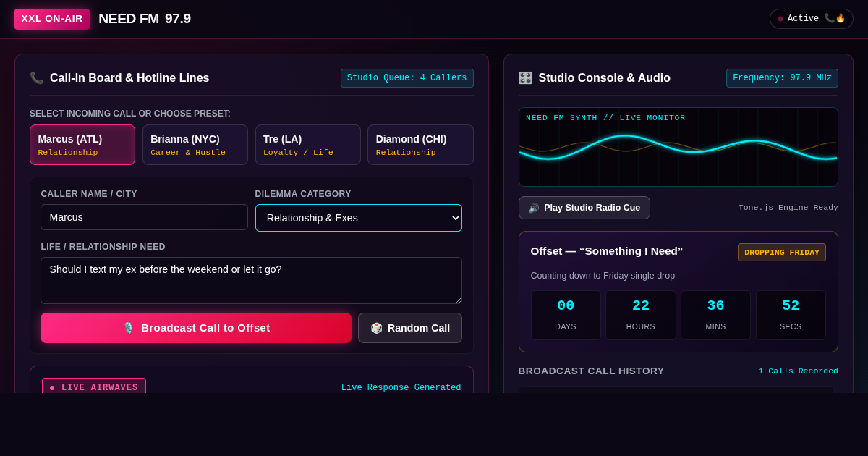The width and height of the screenshot is (868, 456).
Task: Click the countdown MINS value 36
Action: click(715, 305)
